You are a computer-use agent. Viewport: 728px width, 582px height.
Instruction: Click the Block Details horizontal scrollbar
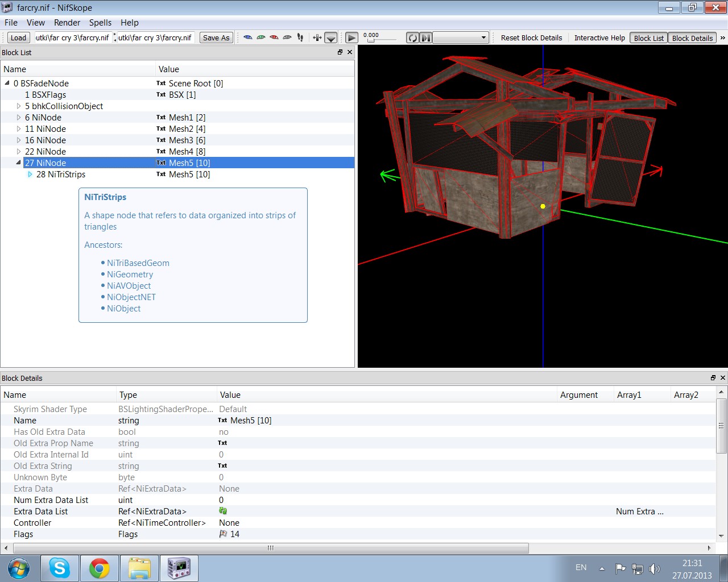[271, 548]
